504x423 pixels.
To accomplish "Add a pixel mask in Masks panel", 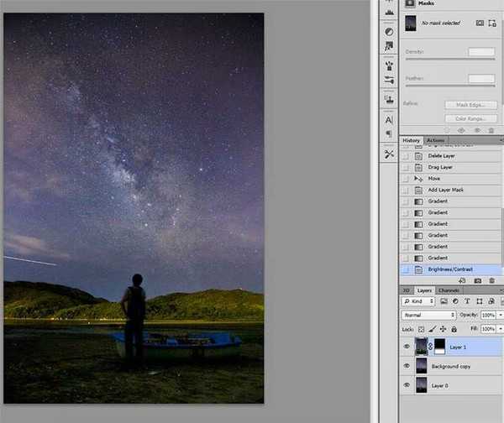I will [480, 23].
